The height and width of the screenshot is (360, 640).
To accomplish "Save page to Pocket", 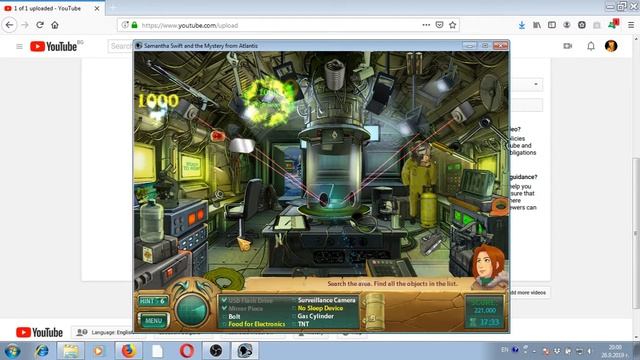I will (x=439, y=25).
